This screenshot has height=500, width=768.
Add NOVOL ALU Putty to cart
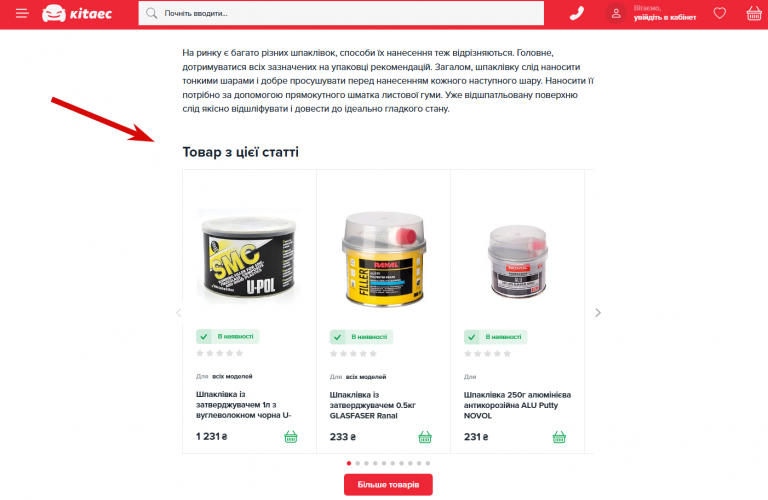[559, 437]
